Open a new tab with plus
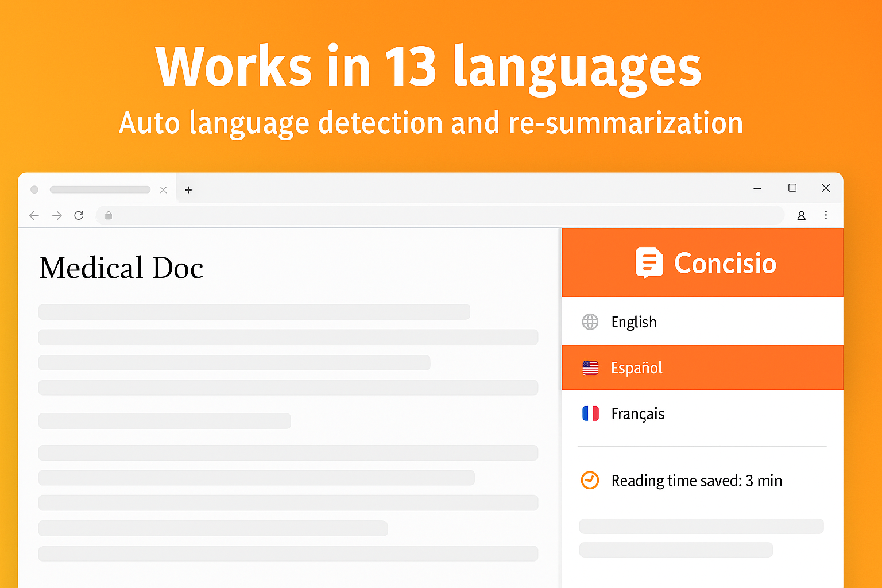 [x=188, y=190]
